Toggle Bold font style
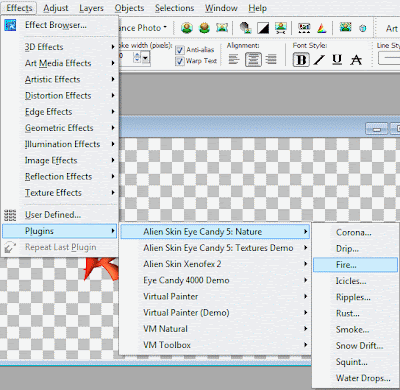 coord(301,60)
